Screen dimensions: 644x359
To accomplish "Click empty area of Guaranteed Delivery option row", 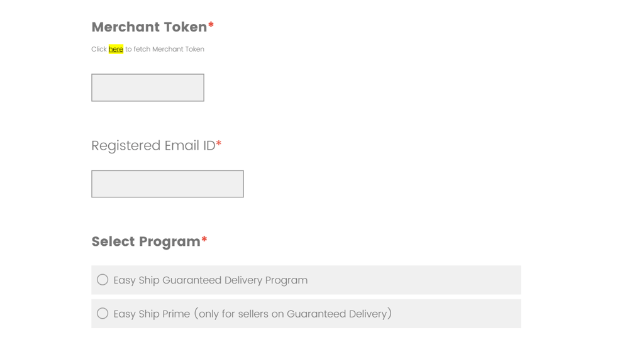I will (x=428, y=280).
